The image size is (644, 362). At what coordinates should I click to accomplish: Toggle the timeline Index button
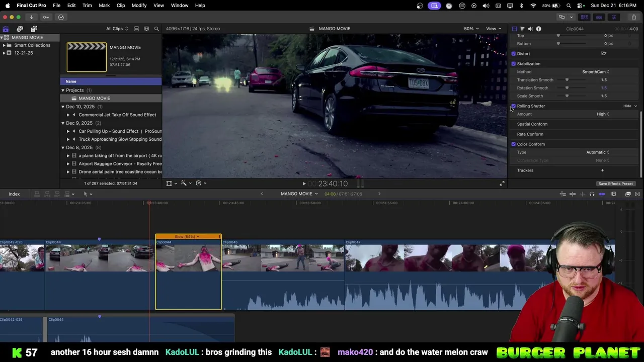[x=14, y=194]
